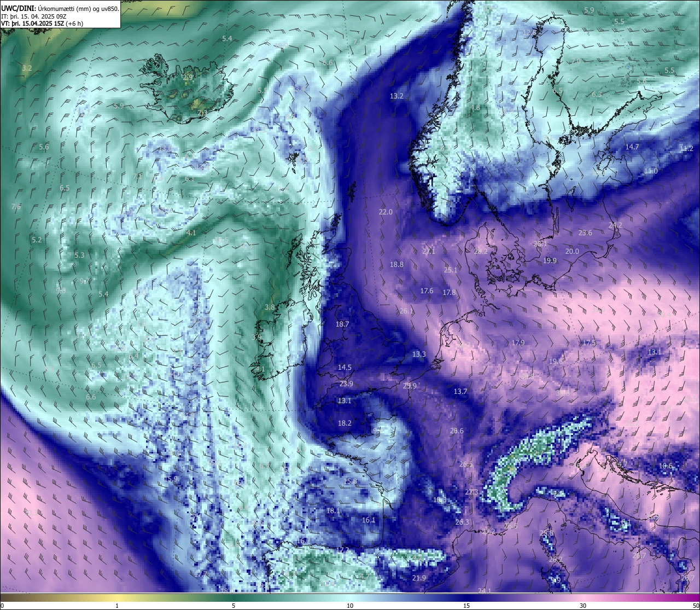The height and width of the screenshot is (610, 700).
Task: Click the color scale tick label 50
Action: (x=696, y=606)
